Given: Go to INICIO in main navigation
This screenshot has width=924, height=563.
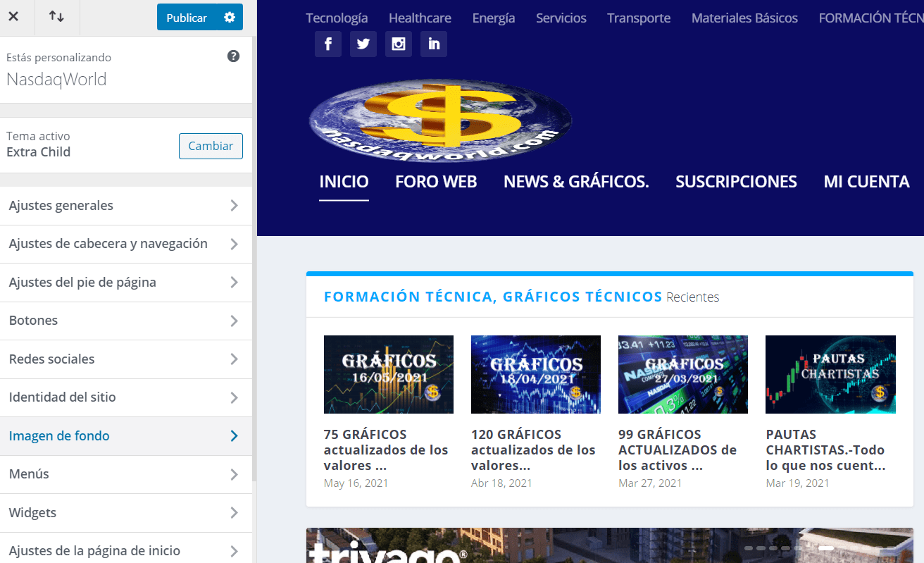Looking at the screenshot, I should pyautogui.click(x=344, y=182).
